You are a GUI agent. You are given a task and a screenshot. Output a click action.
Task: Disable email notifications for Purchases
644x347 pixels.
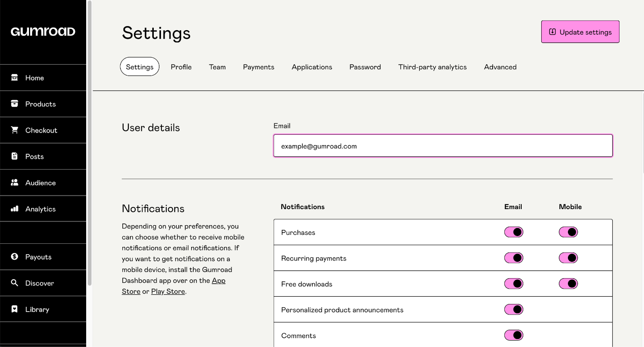[x=514, y=232]
